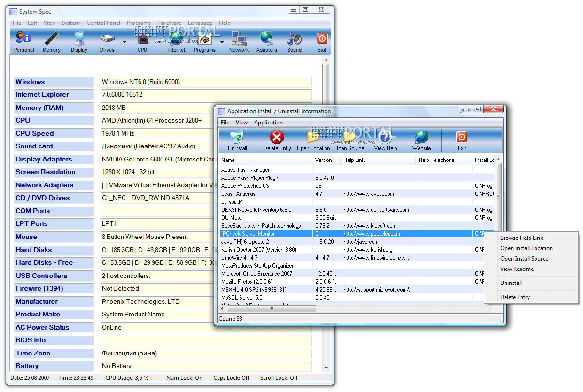Click the Uninstall toolbar icon
This screenshot has height=392, width=583.
pyautogui.click(x=238, y=141)
